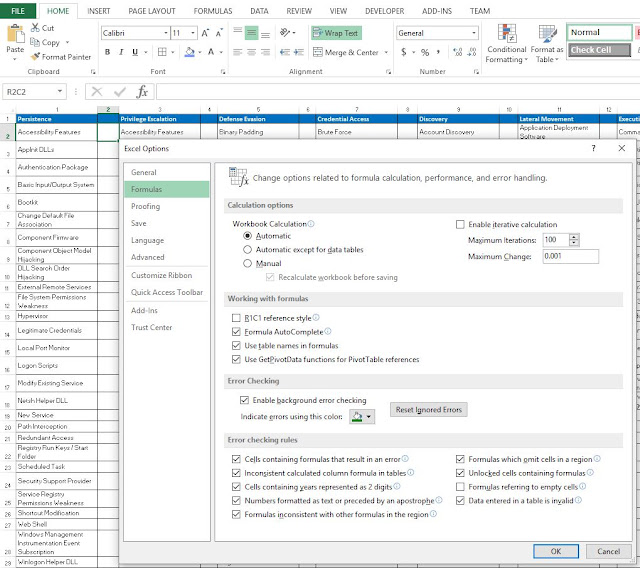
Task: Click the Excel Options Help question mark
Action: point(593,148)
